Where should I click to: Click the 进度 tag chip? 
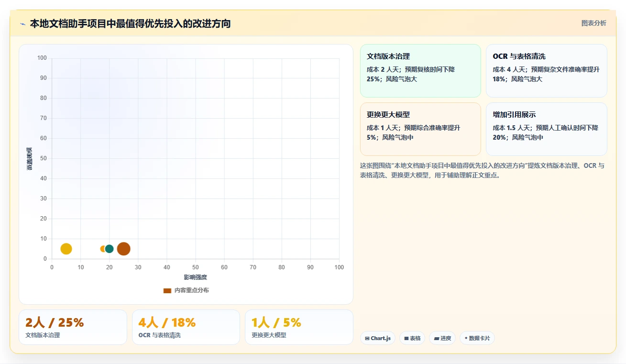(x=442, y=338)
